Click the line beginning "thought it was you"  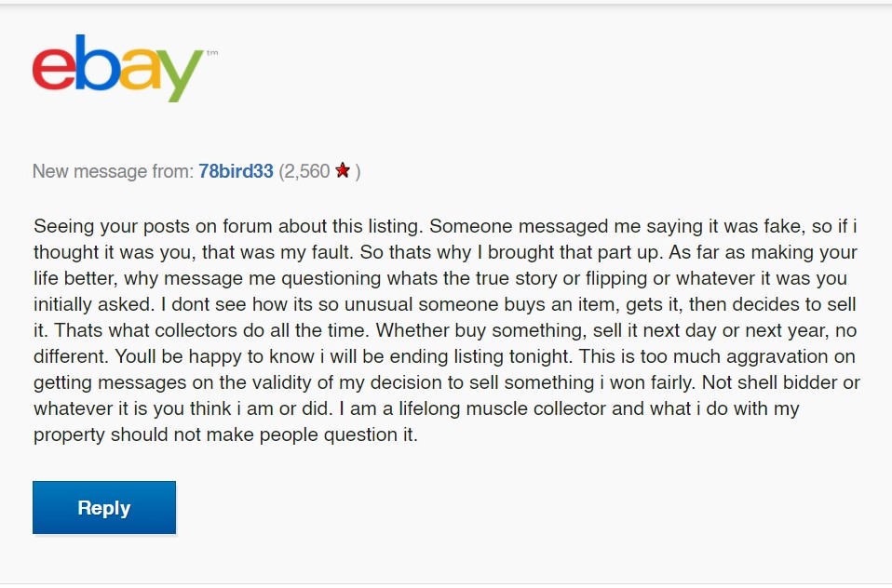(445, 252)
